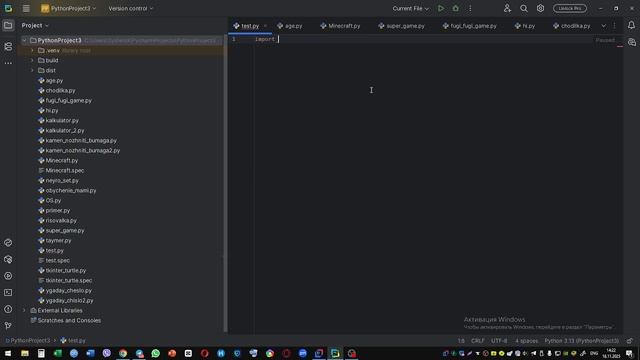Image resolution: width=640 pixels, height=360 pixels.
Task: Open the Problems tool window
Action: [8, 309]
